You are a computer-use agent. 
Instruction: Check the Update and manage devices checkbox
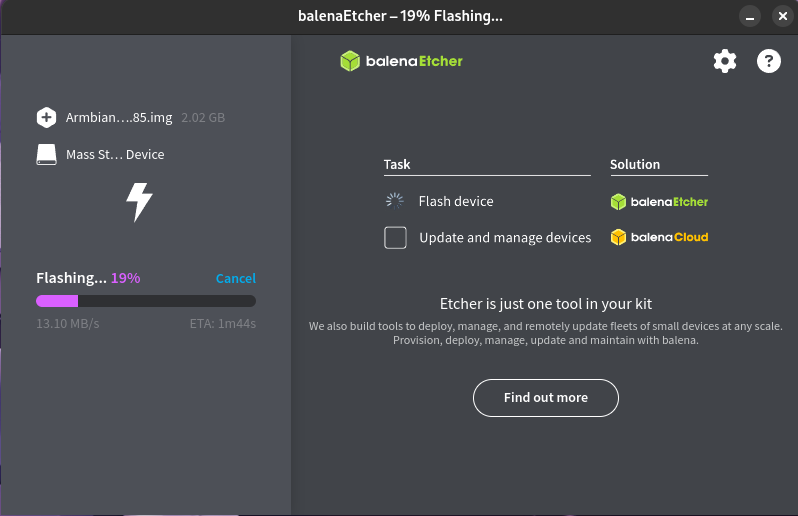(395, 238)
